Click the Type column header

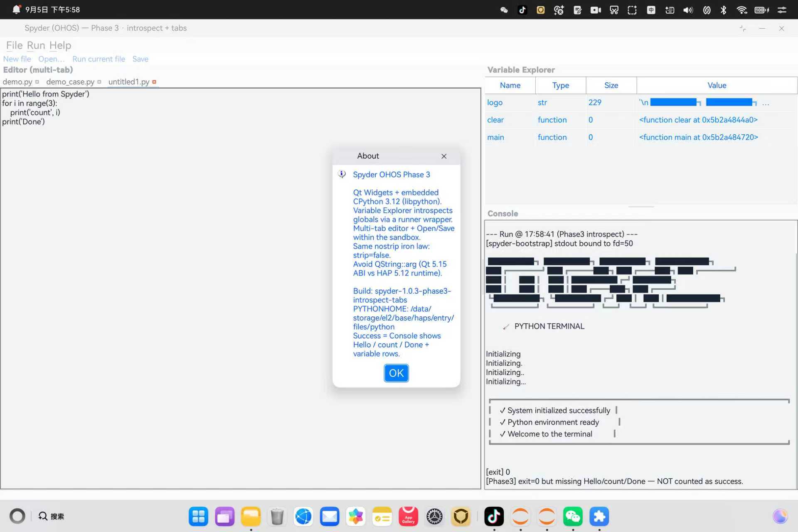tap(561, 85)
